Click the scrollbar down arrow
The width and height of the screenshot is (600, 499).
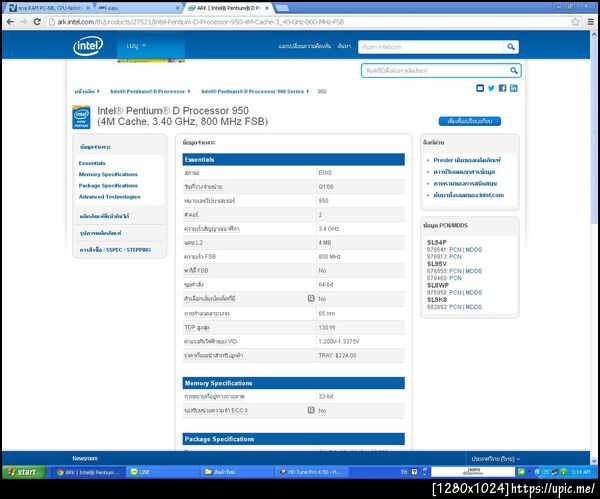click(x=593, y=461)
